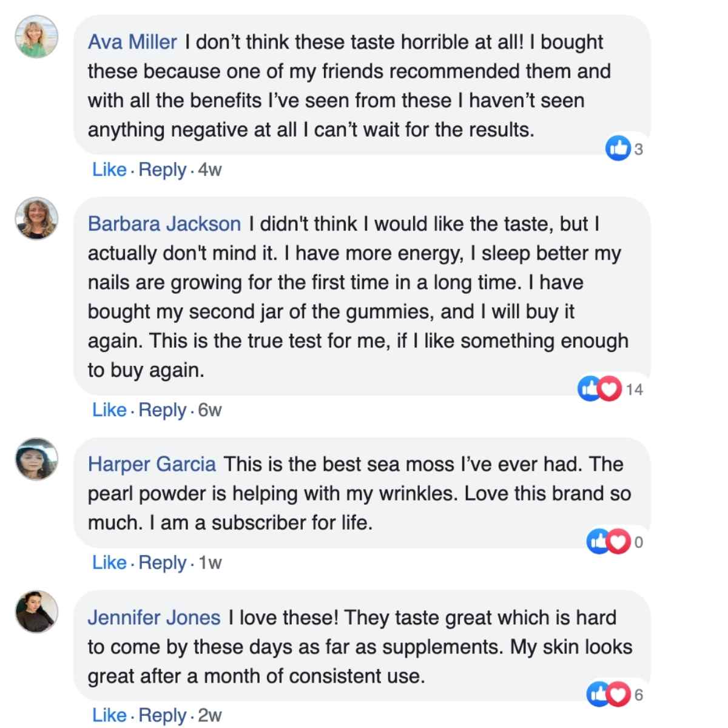
Task: Click the heart reaction on Harper Garcia's comment
Action: point(618,542)
